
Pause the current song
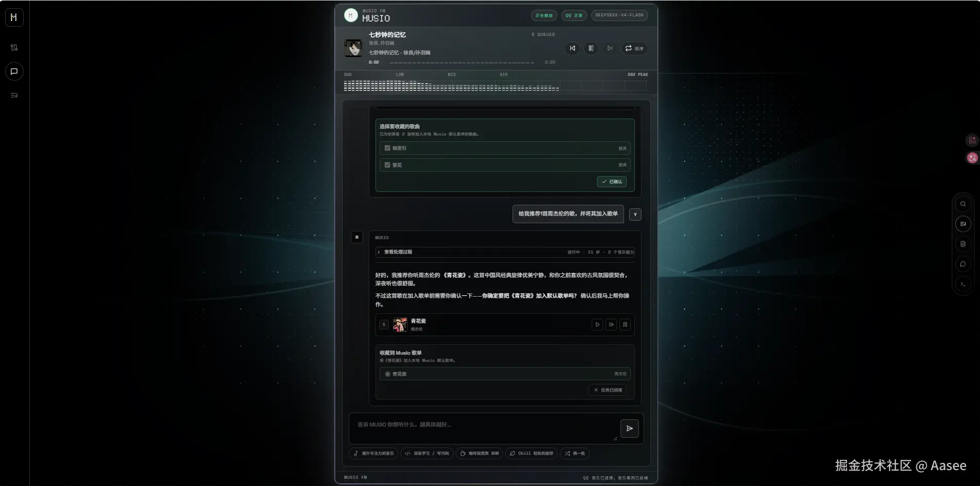click(x=591, y=48)
